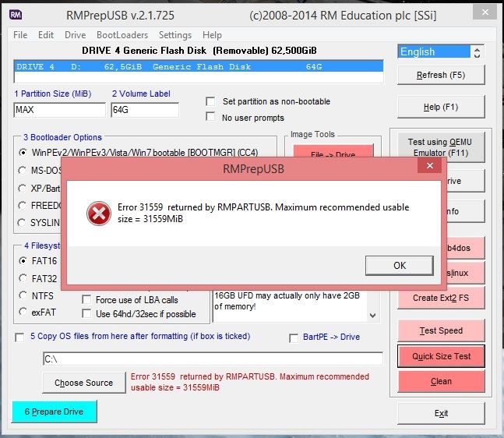Click the Partition Size MAX field
The image size is (504, 438).
coord(59,110)
